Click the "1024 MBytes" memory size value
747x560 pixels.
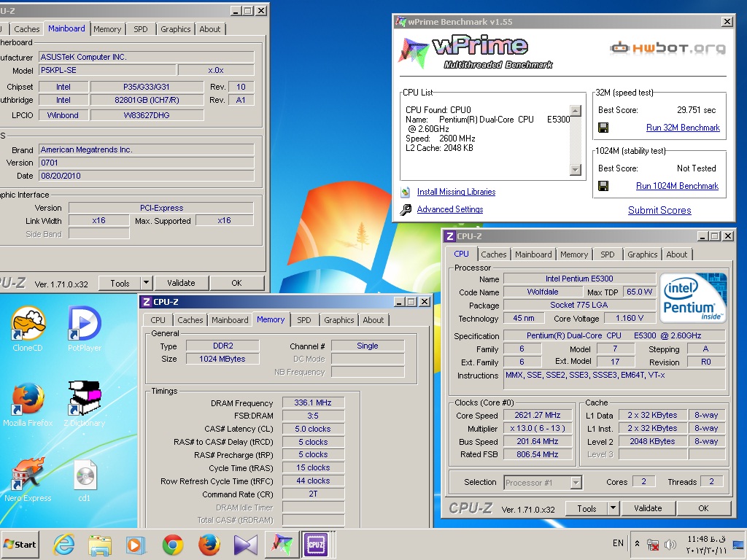coord(222,359)
